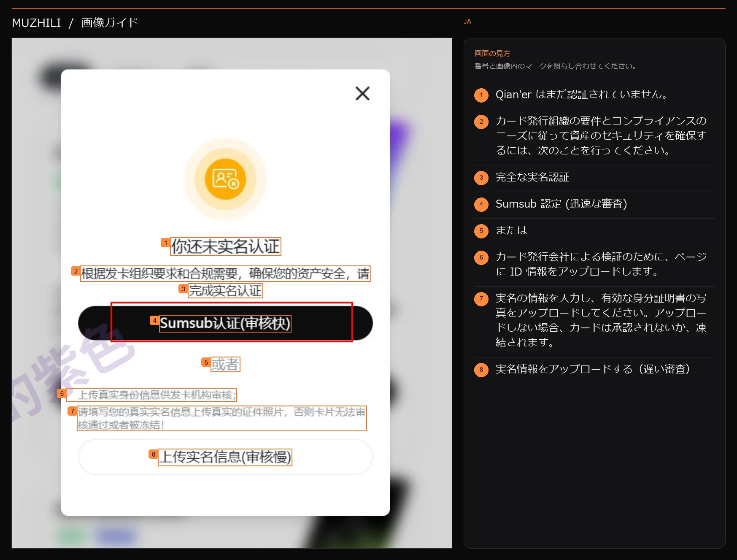Select list item 7 about 実名の情報を入力
Image resolution: width=737 pixels, height=560 pixels.
pyautogui.click(x=594, y=320)
